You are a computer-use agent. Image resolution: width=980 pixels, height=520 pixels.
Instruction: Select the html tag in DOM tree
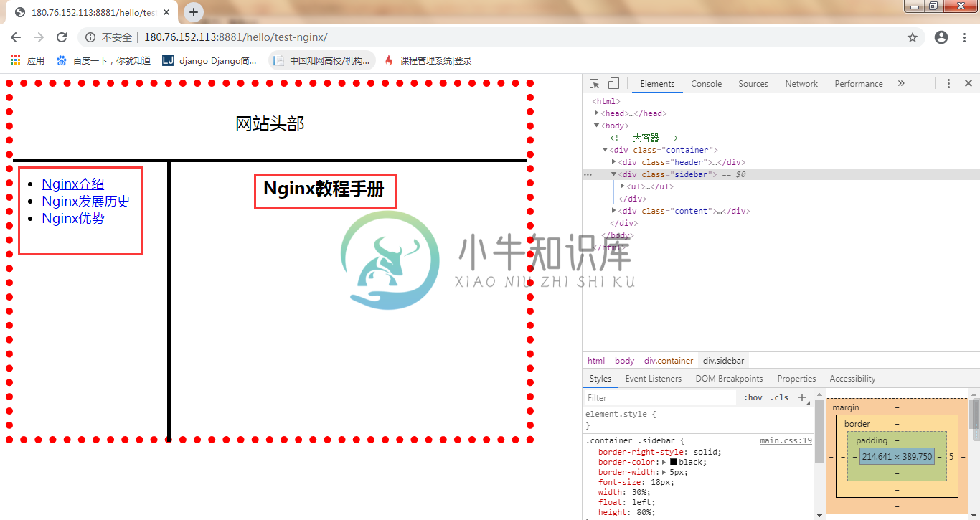(x=608, y=101)
